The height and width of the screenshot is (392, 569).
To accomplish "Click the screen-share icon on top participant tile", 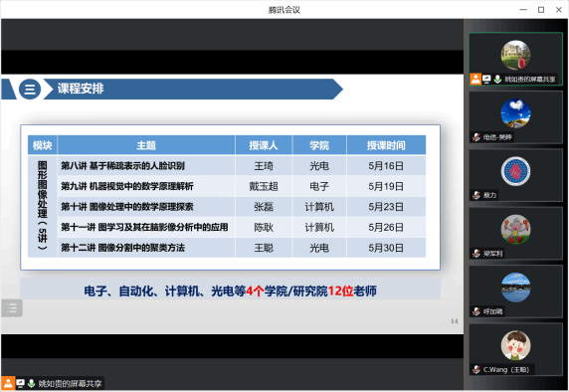I will tap(486, 79).
